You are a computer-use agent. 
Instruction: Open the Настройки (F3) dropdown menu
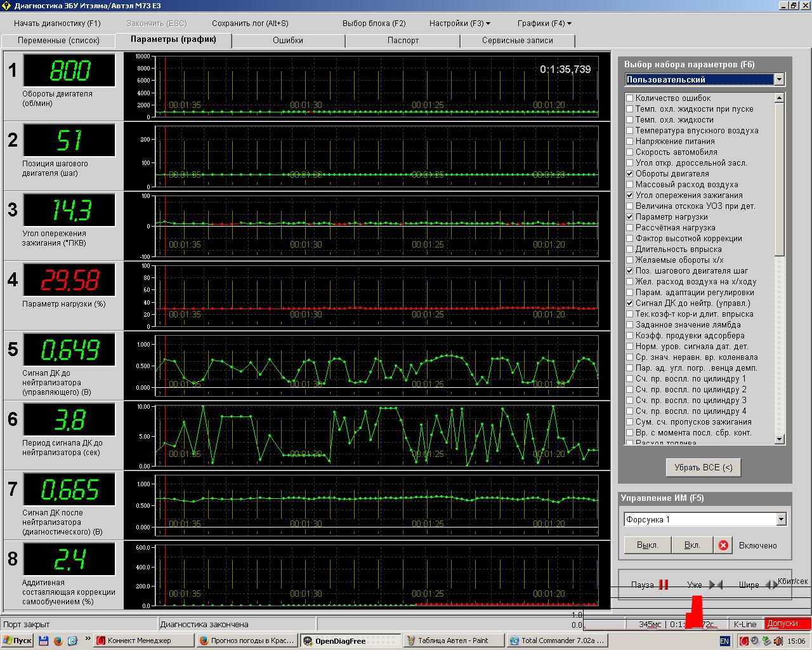coord(460,23)
